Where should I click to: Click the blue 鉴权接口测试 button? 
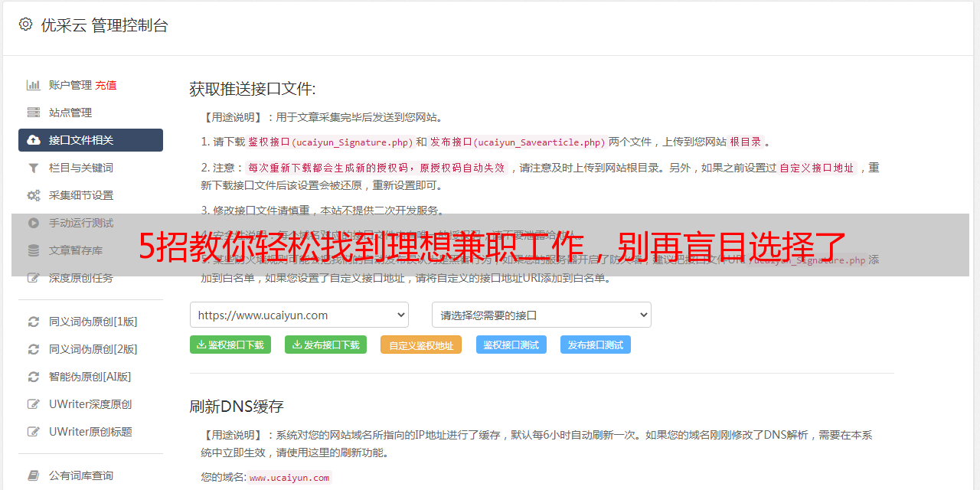tap(511, 345)
